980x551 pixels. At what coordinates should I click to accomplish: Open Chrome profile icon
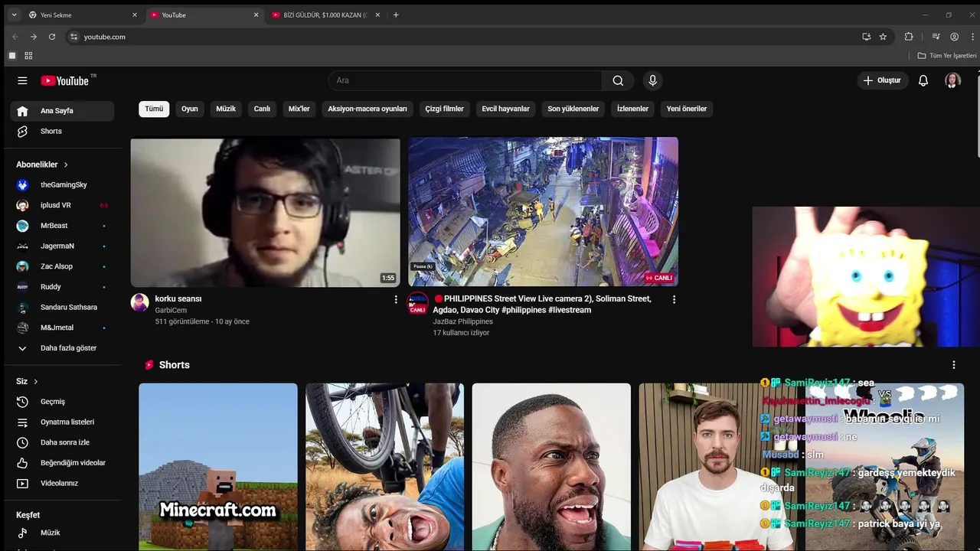(x=954, y=37)
